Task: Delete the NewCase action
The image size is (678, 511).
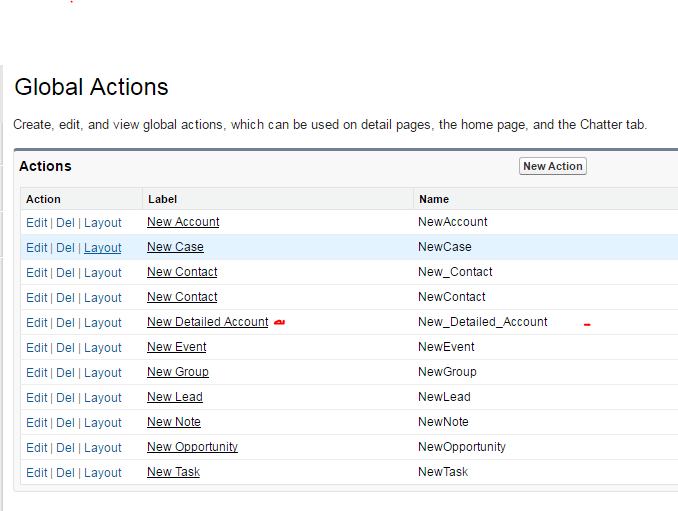Action: [x=65, y=248]
